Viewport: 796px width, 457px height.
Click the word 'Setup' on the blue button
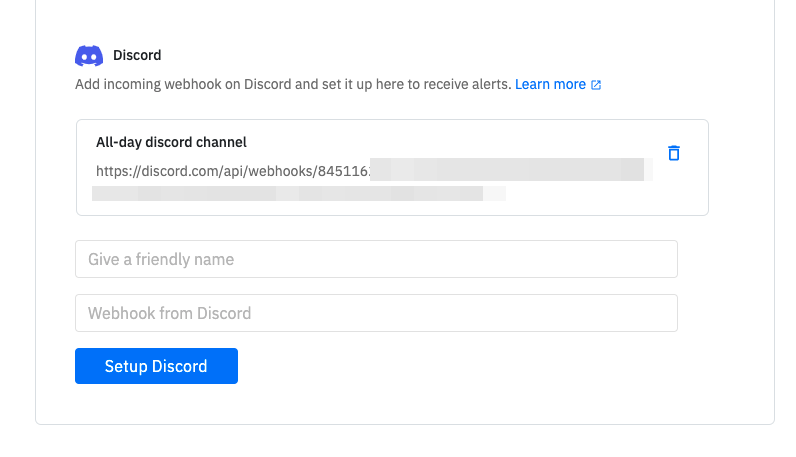click(128, 366)
